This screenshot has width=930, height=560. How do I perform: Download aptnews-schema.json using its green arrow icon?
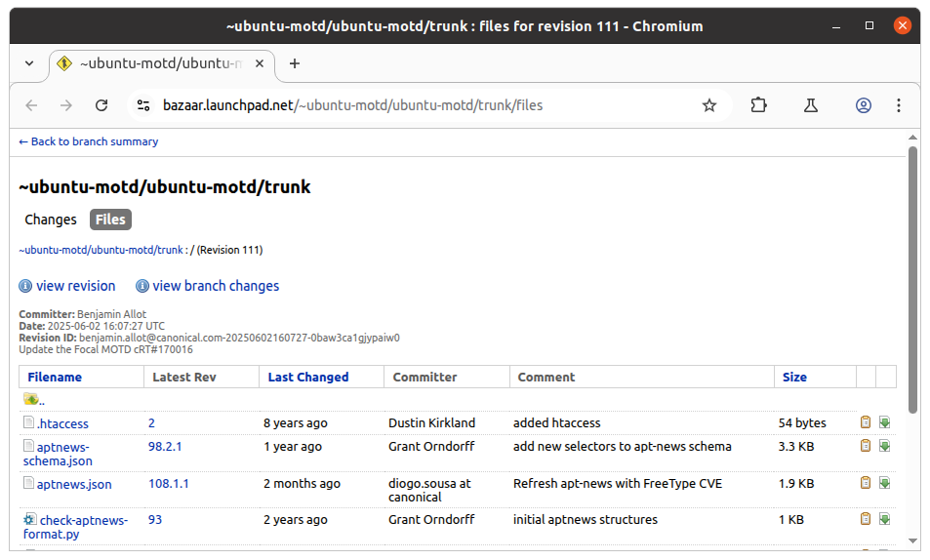click(884, 446)
